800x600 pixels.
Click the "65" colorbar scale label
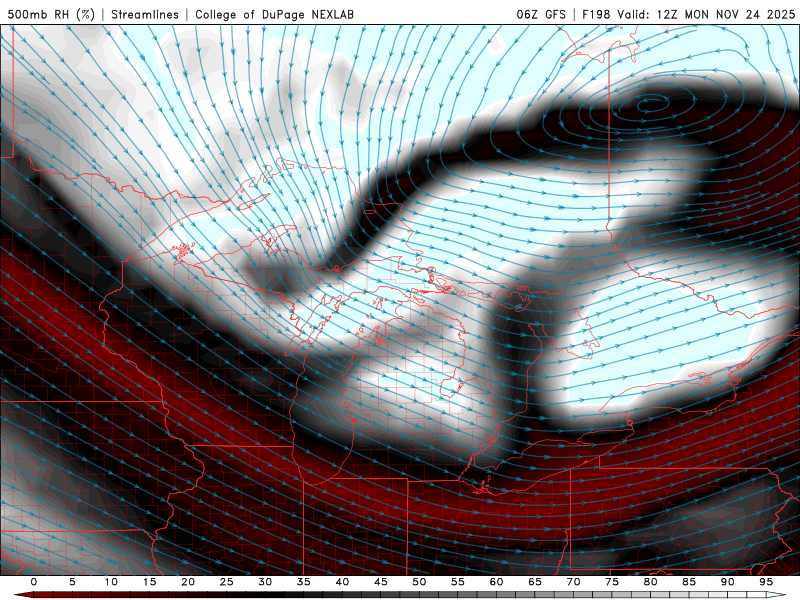[535, 582]
